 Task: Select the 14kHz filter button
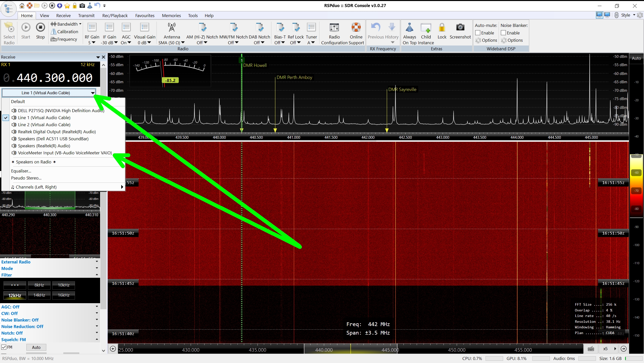coord(39,295)
